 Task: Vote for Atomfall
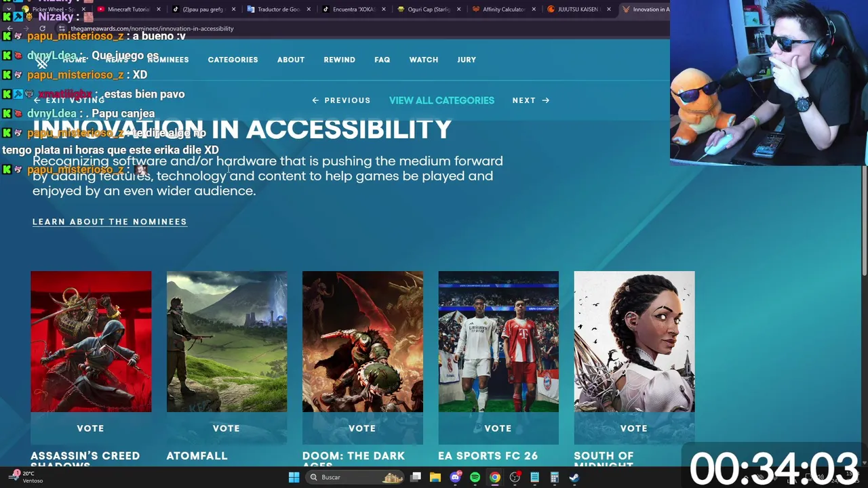226,428
